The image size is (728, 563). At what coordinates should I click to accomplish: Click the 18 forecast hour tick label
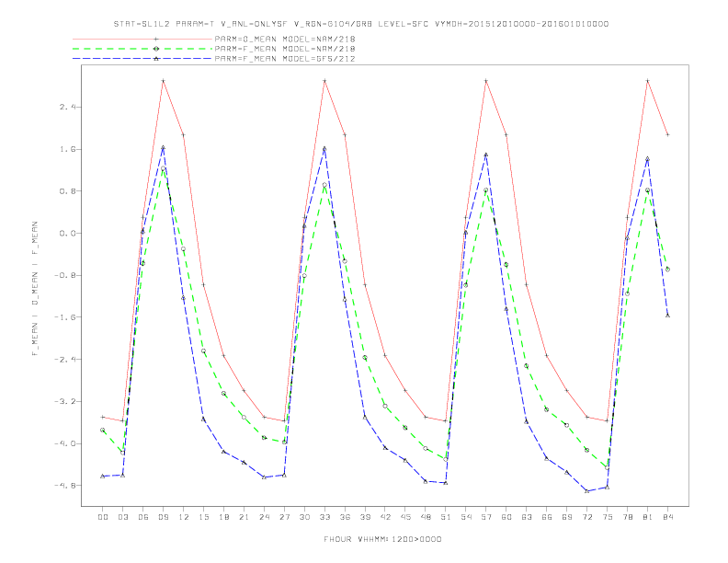point(223,517)
